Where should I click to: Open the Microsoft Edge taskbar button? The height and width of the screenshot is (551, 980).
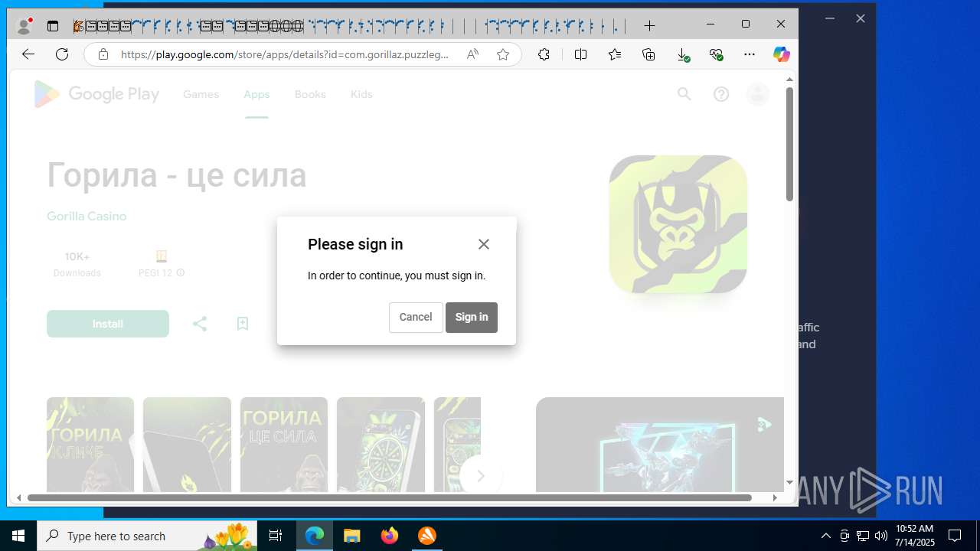tap(315, 536)
